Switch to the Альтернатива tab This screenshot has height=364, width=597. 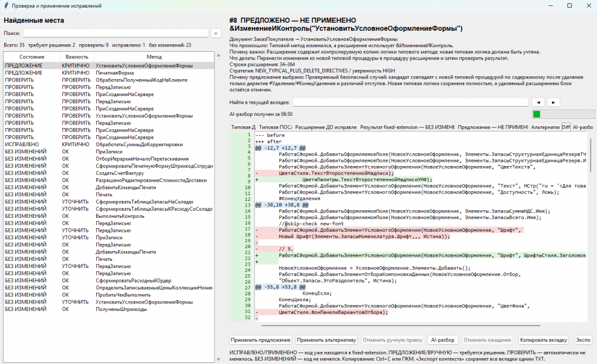click(545, 127)
